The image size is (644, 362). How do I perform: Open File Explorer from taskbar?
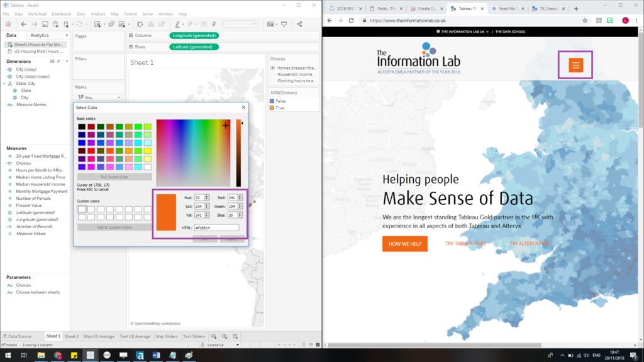pyautogui.click(x=41, y=355)
